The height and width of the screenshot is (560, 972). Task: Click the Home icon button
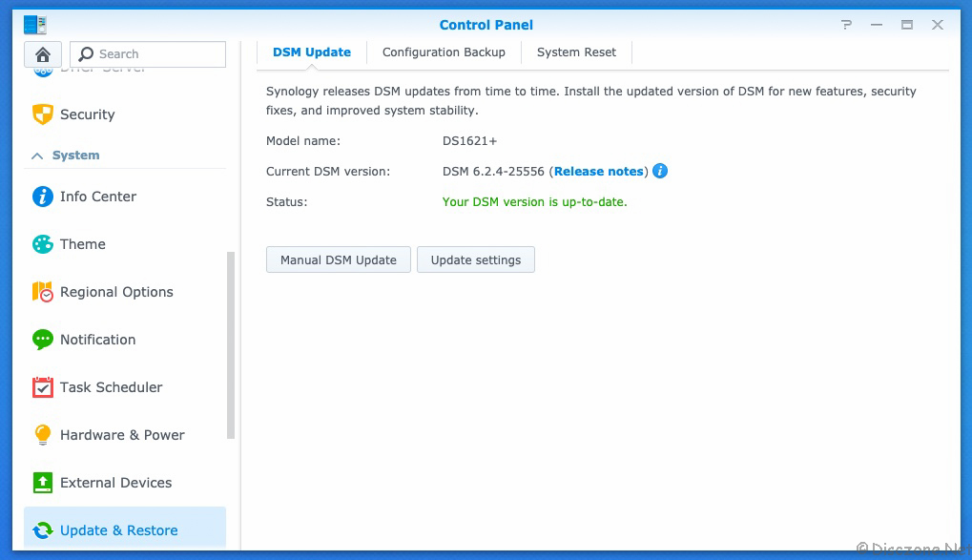(43, 54)
